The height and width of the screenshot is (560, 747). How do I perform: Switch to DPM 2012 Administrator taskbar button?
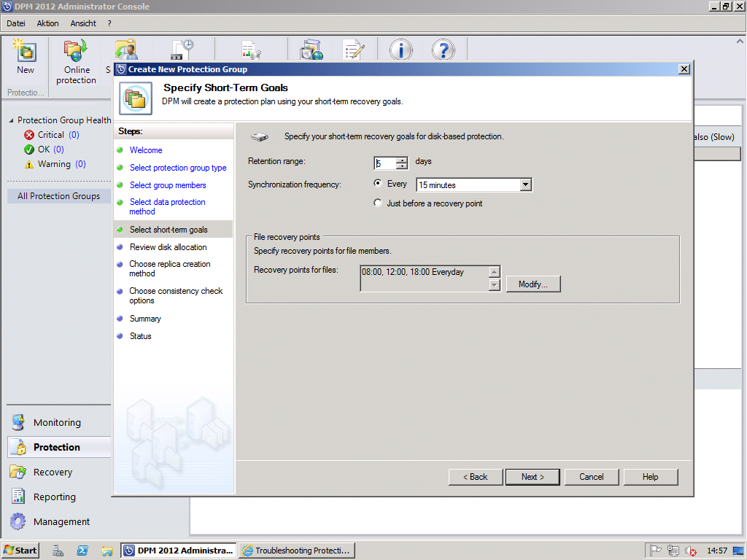tap(179, 551)
